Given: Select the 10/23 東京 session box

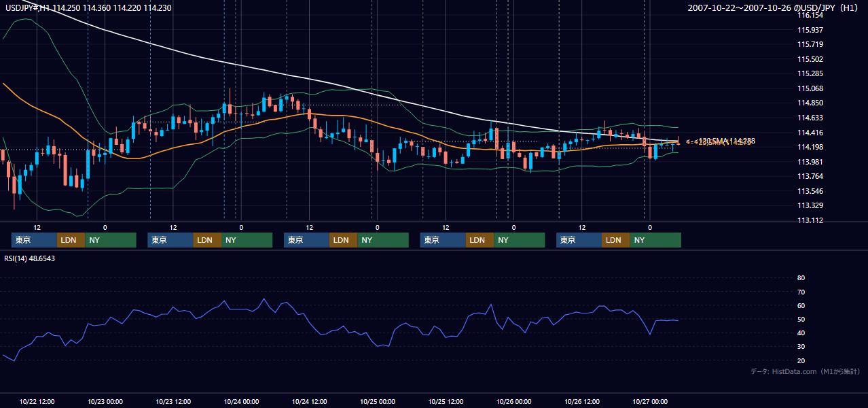Looking at the screenshot, I should 170,240.
